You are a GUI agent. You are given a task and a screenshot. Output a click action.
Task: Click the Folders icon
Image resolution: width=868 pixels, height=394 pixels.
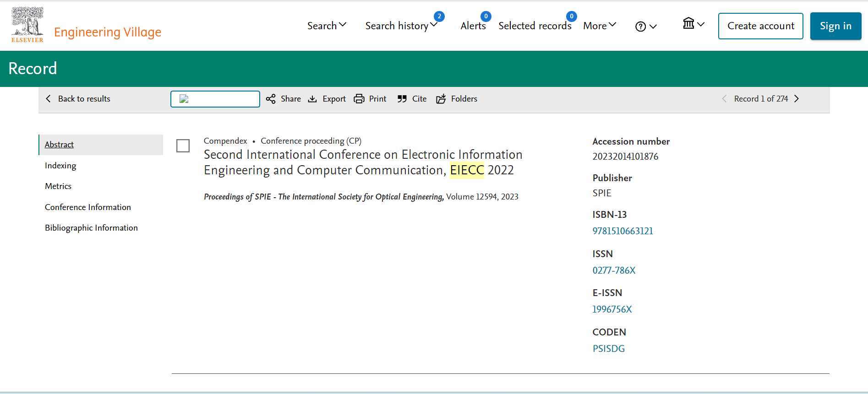(441, 99)
